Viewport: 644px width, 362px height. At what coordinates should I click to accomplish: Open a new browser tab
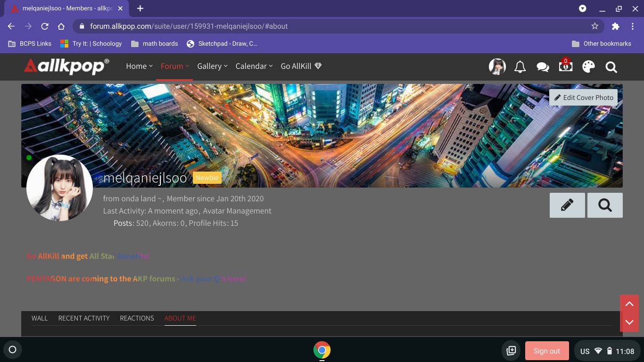point(140,8)
